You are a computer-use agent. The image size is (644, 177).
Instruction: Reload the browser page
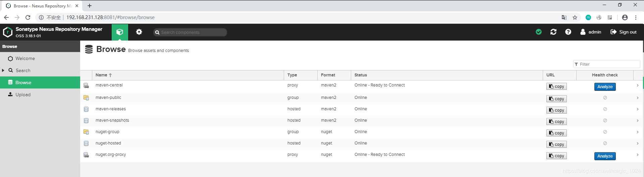pyautogui.click(x=28, y=17)
